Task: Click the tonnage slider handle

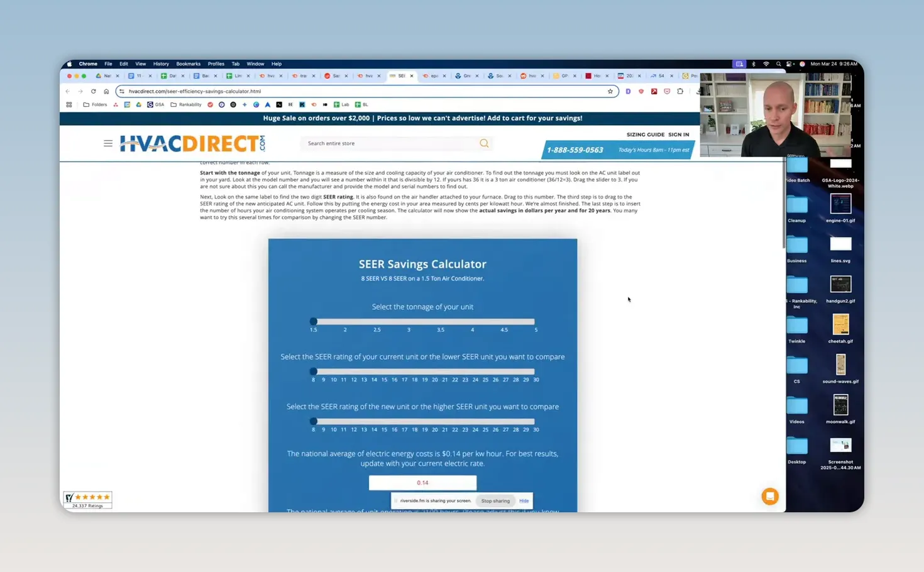Action: (314, 321)
